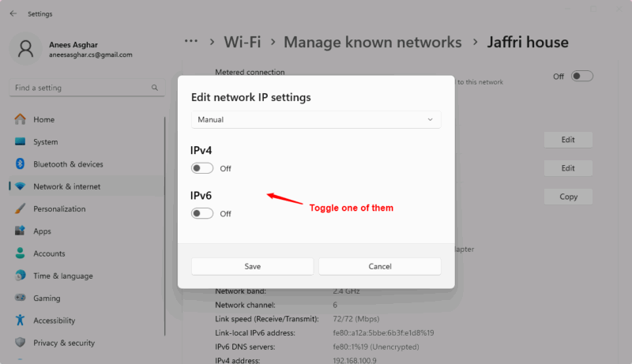Turn on the IPv6 toggle
632x364 pixels.
[202, 213]
